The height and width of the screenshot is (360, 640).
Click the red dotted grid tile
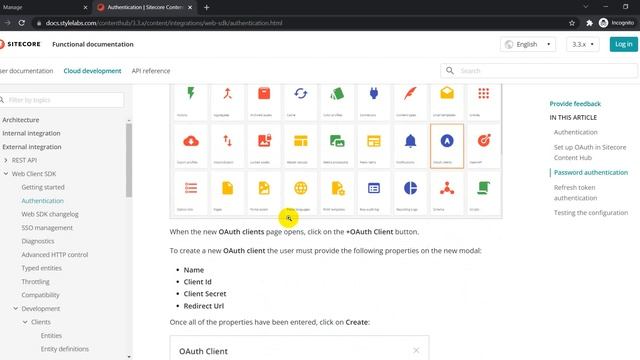point(484,102)
